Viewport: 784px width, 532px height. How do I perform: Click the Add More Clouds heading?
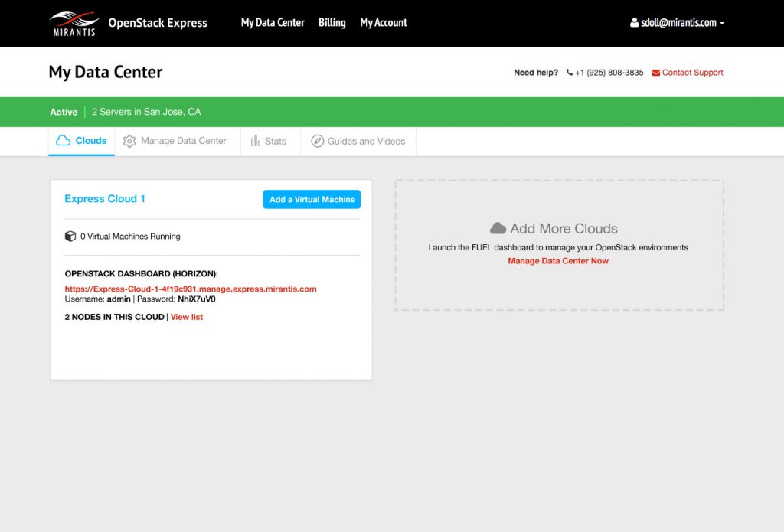point(563,229)
